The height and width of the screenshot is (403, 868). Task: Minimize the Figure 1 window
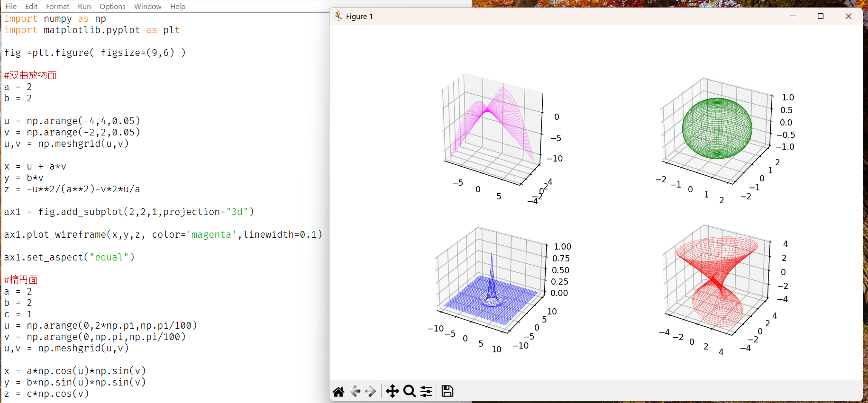pos(793,16)
